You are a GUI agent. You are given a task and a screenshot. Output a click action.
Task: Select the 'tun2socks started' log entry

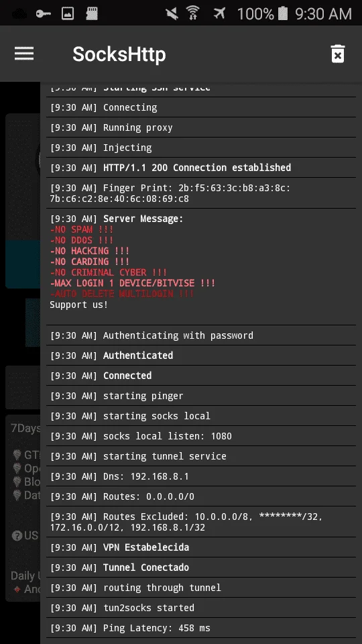[200, 608]
